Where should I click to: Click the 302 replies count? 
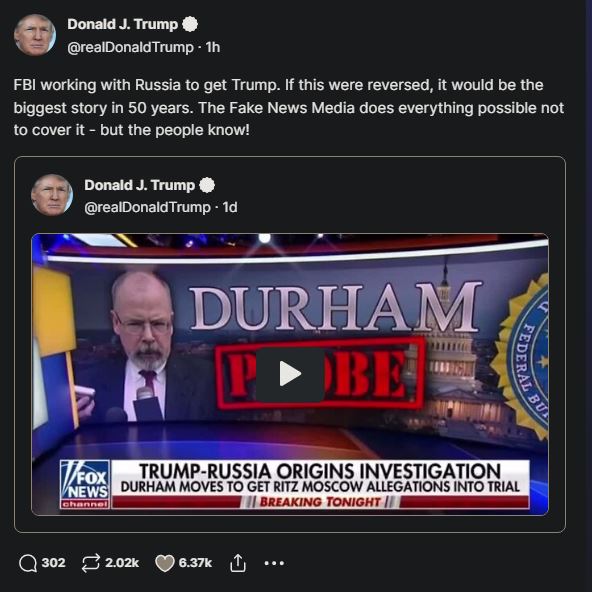(53, 563)
